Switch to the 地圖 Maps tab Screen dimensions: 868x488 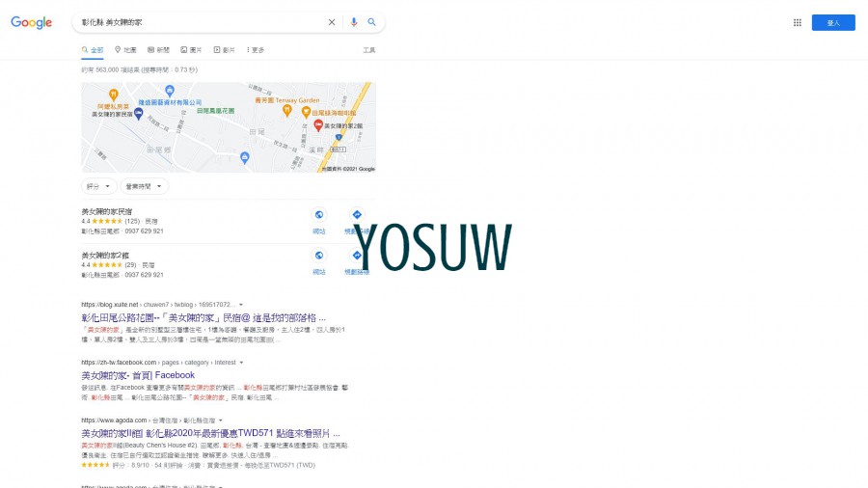[125, 50]
